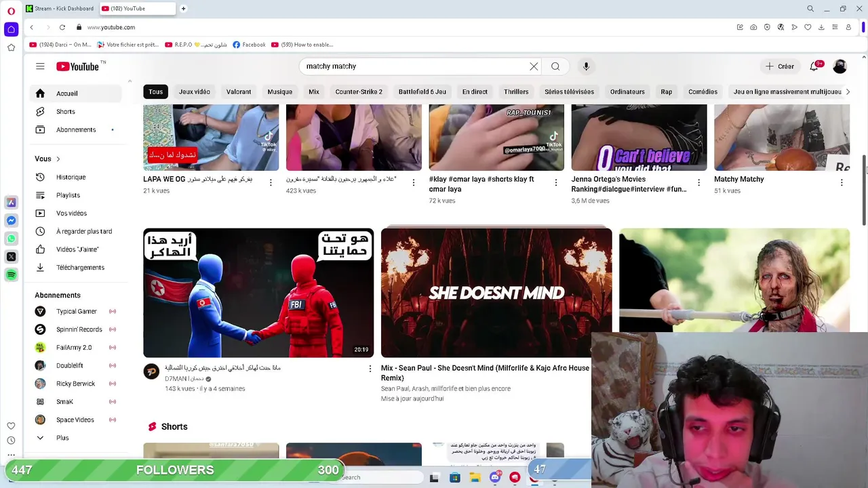Image resolution: width=868 pixels, height=488 pixels.
Task: Take snapshot with camera toolbar icon
Action: coord(753,27)
